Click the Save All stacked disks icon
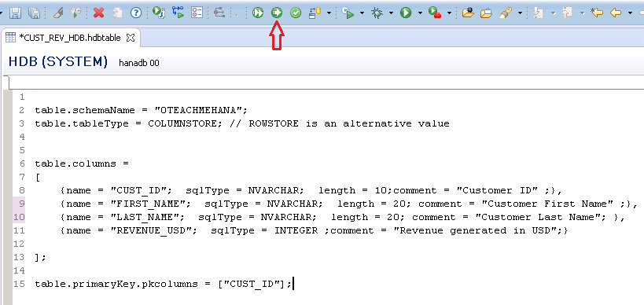Screen dimensions: 644x305 tap(34, 13)
